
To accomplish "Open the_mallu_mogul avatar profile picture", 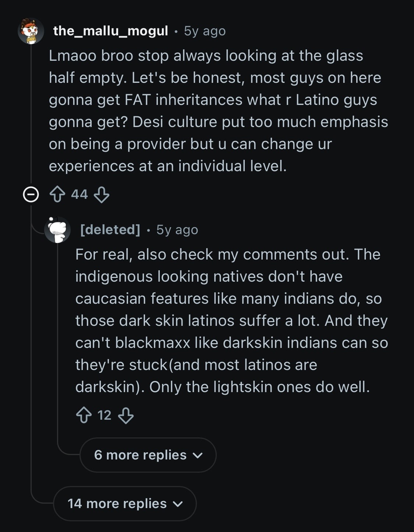I will (x=31, y=31).
